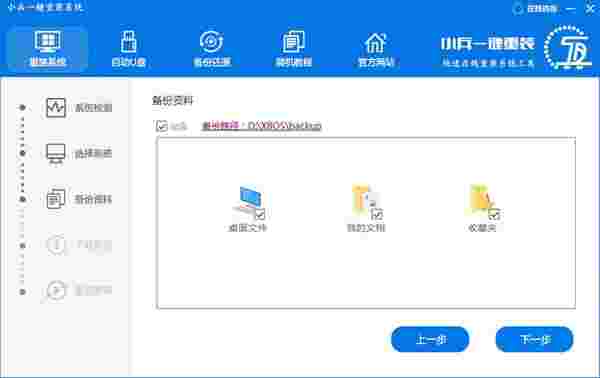The image size is (600, 378).
Task: Click the 下一步 next step button
Action: (535, 339)
